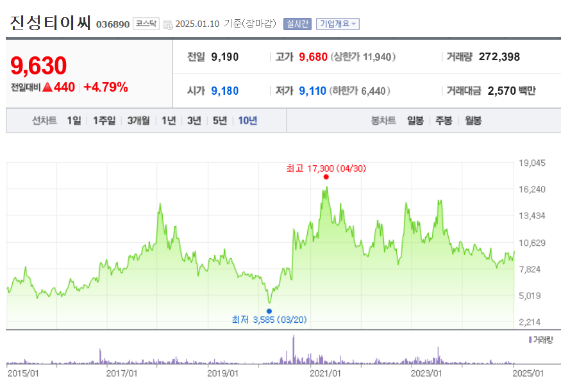Click the 코스닥 market badge
This screenshot has height=392, width=561.
pyautogui.click(x=146, y=24)
